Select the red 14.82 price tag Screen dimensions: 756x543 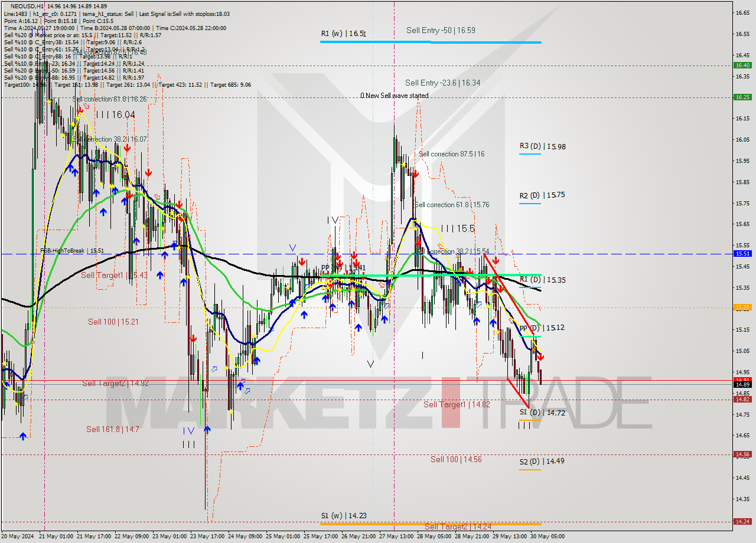742,399
